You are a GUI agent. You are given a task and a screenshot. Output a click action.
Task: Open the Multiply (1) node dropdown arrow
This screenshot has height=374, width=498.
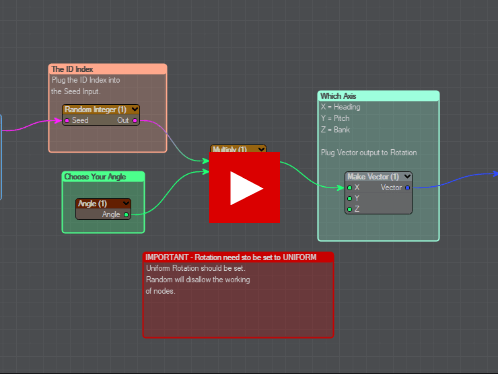261,149
